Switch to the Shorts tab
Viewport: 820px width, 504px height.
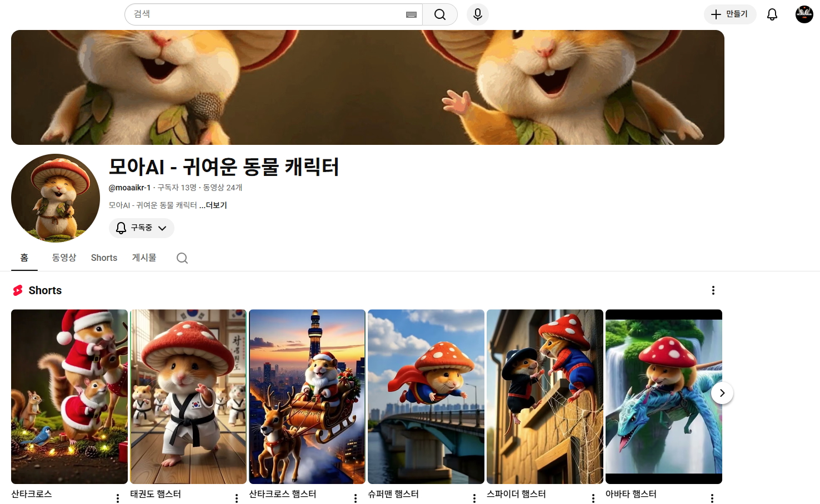[103, 258]
